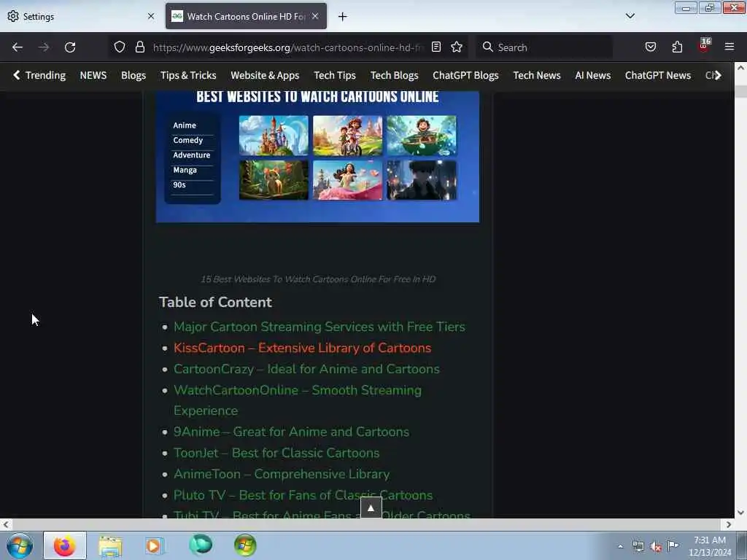The width and height of the screenshot is (747, 560).
Task: Open the Tech Tips category
Action: click(x=335, y=75)
